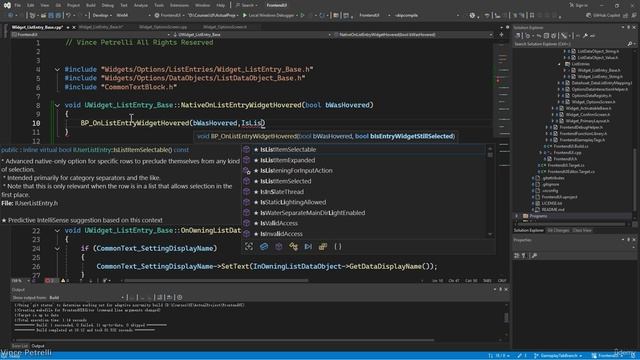
Task: Open NativeOnListEntryWidgetHovered member dropdown
Action: point(413,35)
